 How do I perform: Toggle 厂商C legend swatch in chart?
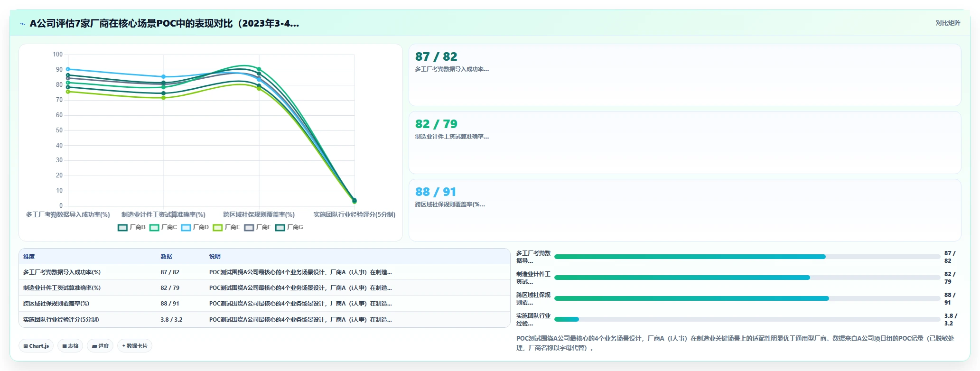pyautogui.click(x=154, y=228)
